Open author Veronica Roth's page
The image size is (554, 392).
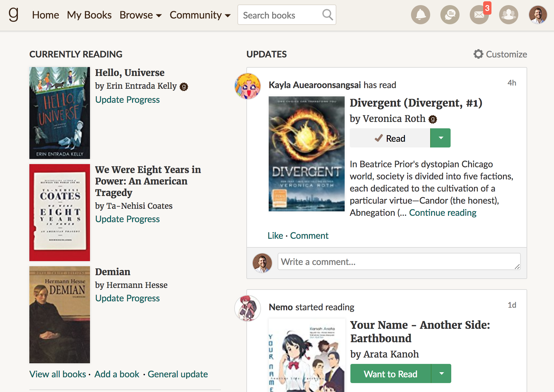394,119
